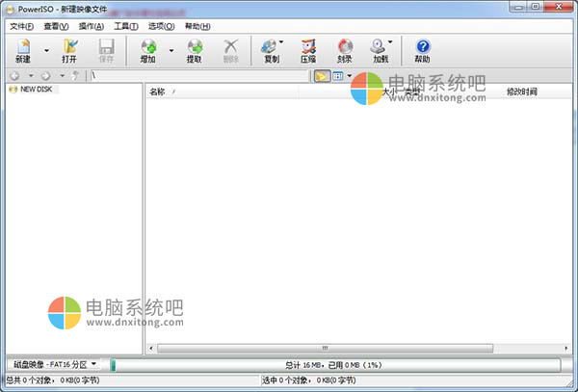The height and width of the screenshot is (392, 578).
Task: Click the 选中 0 个对象 status text
Action: [309, 380]
